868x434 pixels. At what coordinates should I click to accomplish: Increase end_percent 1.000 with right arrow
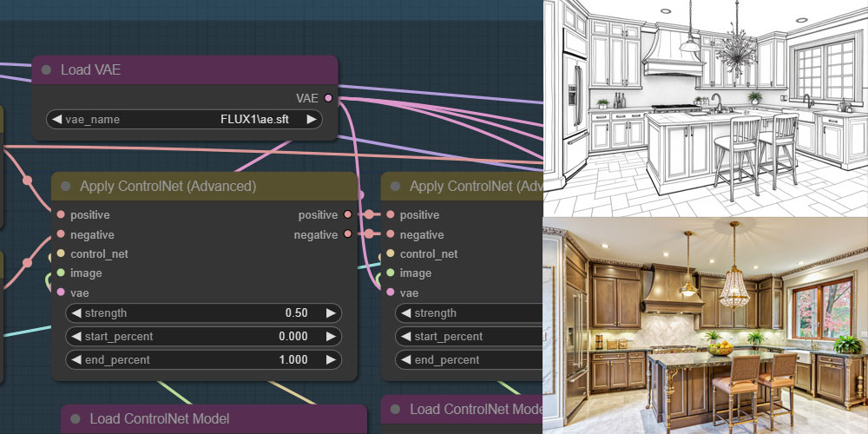[331, 360]
